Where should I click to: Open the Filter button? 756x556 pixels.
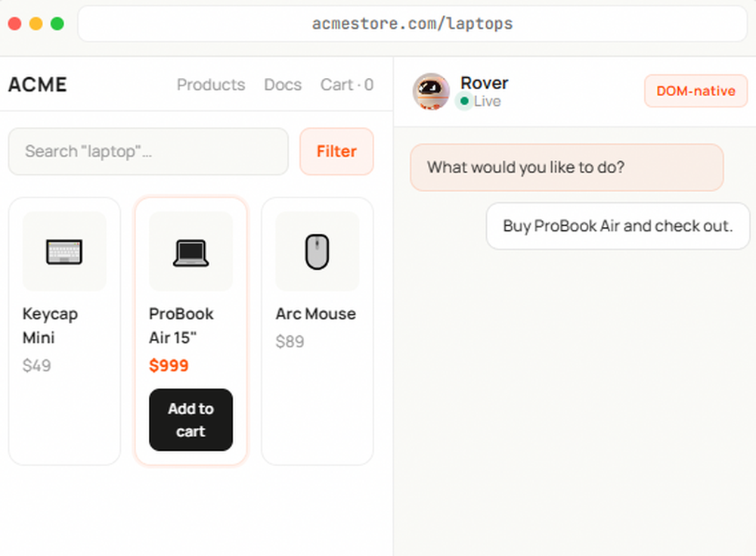click(x=336, y=151)
